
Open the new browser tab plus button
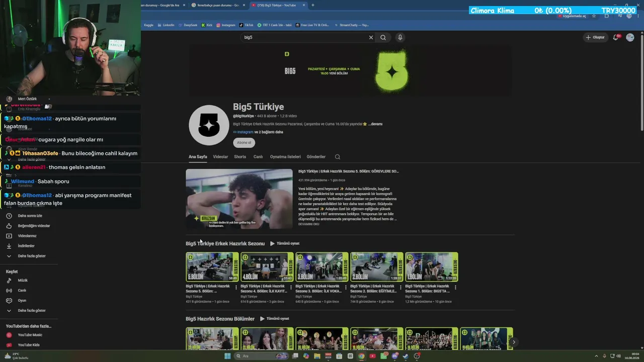click(313, 5)
